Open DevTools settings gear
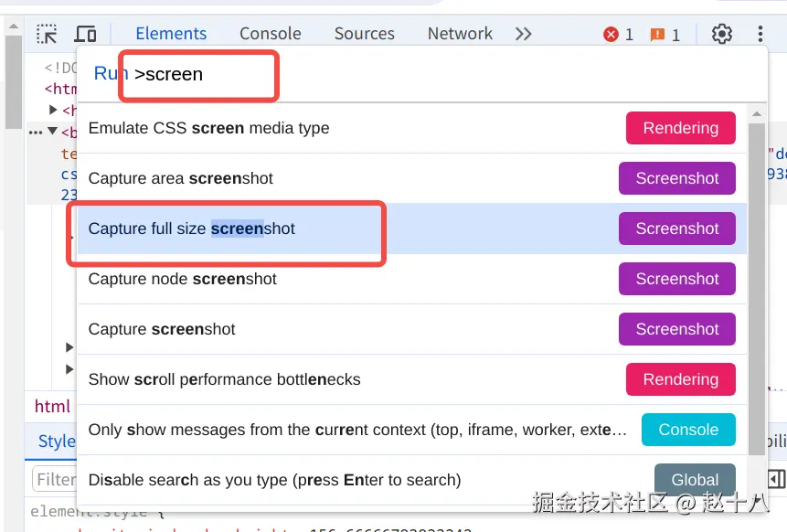Screen dimensions: 787x532 722,34
